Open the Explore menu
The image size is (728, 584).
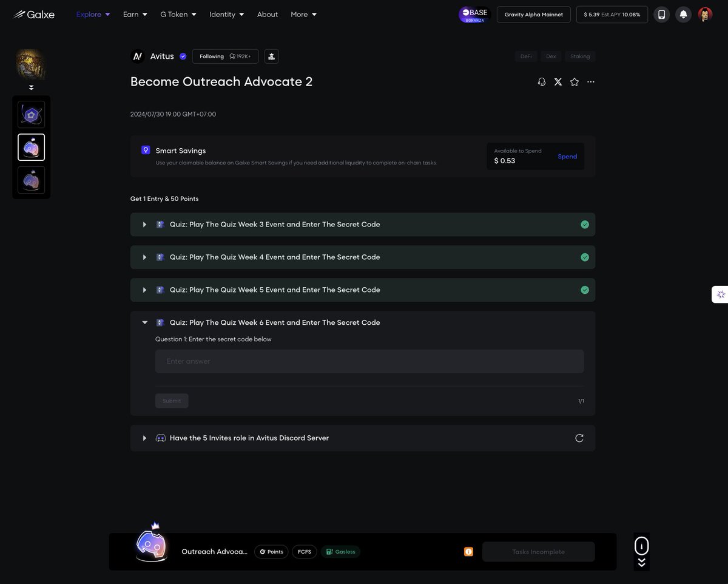93,14
